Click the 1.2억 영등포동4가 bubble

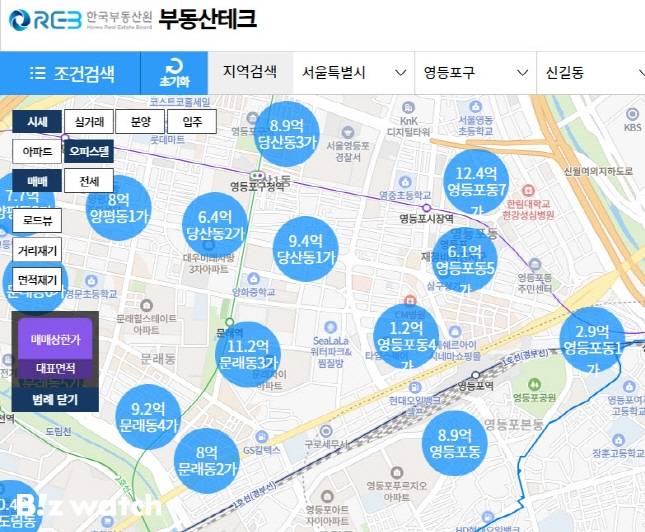406,337
